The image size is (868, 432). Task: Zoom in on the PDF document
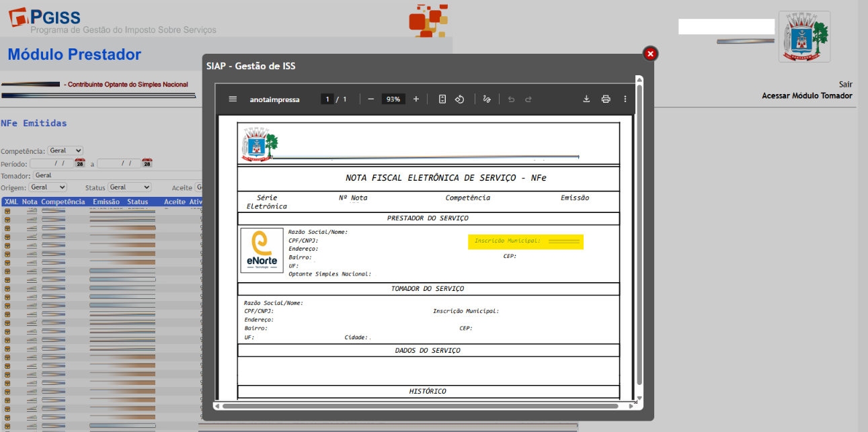pos(416,99)
